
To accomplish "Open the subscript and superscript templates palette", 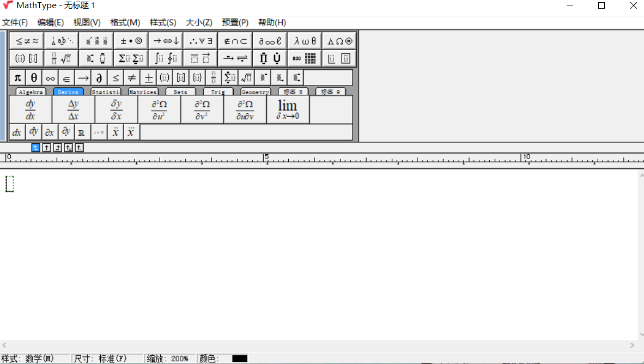I will (x=96, y=58).
